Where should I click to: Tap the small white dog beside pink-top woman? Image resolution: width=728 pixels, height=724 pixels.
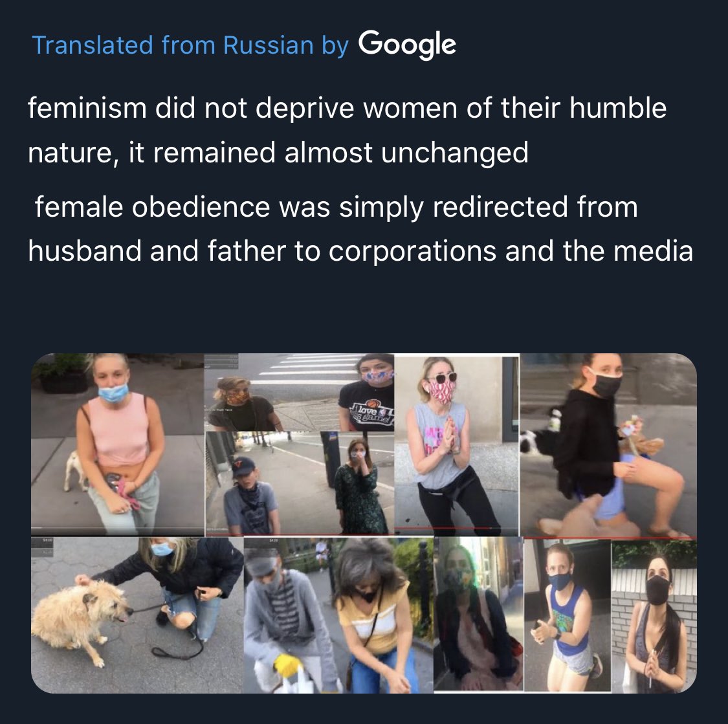[74, 471]
